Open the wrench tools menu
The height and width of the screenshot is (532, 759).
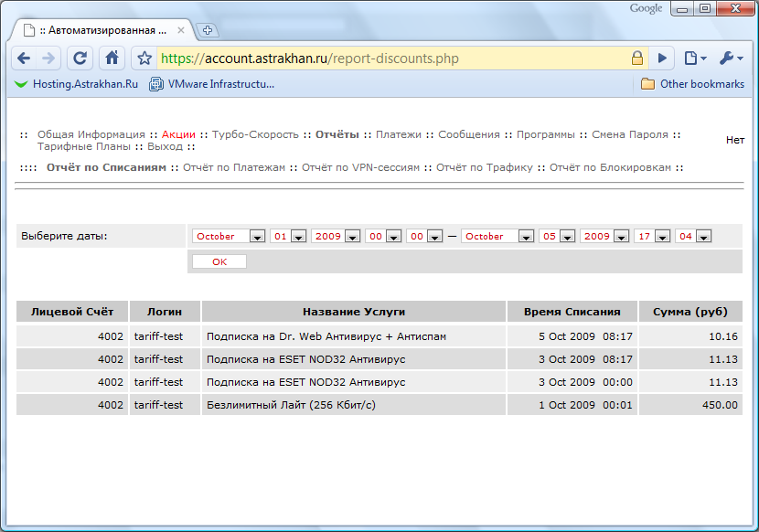[731, 59]
